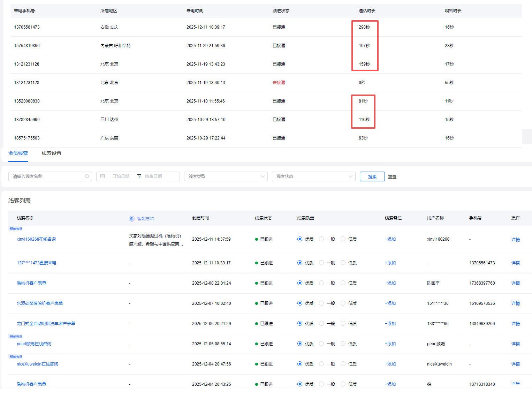The height and width of the screenshot is (399, 532).
Task: Click green status dot for xinyi160268在线咨询 row
Action: [257, 239]
